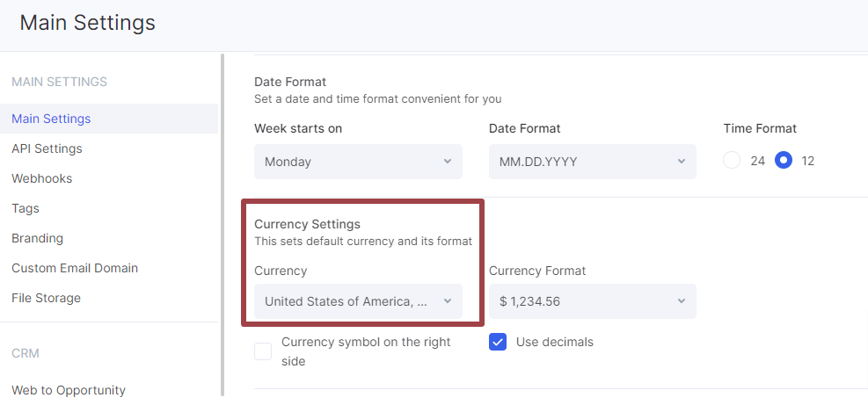868x405 pixels.
Task: Select the 12-hour time format
Action: point(784,161)
